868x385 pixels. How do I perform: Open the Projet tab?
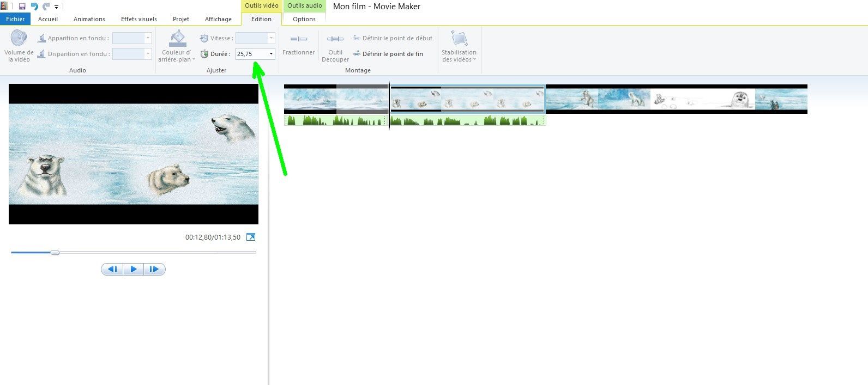(x=181, y=19)
